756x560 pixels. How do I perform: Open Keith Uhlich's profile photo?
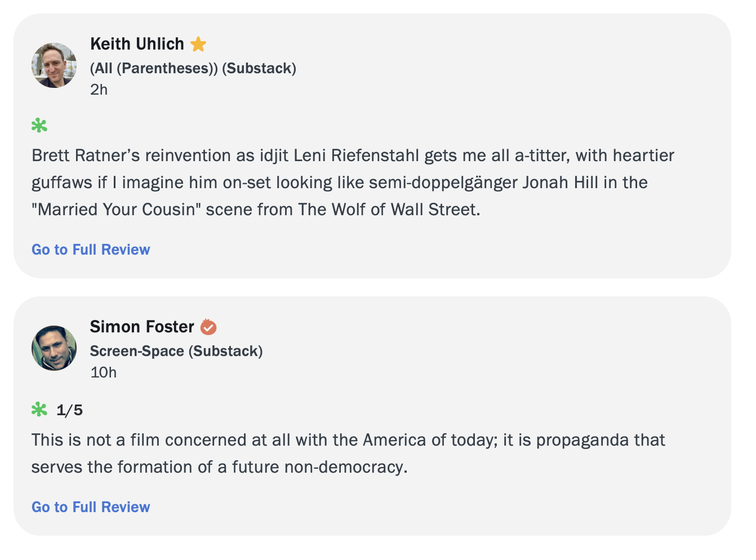pos(54,65)
